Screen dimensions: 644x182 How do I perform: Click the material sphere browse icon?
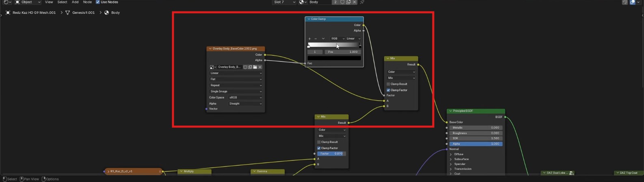pyautogui.click(x=303, y=2)
